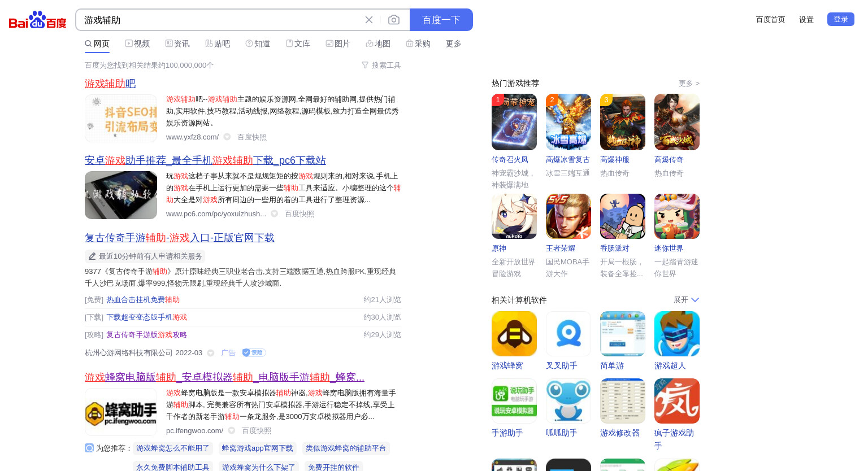The height and width of the screenshot is (471, 868).
Task: Open 复古传奇手游辅助 result title
Action: [180, 237]
